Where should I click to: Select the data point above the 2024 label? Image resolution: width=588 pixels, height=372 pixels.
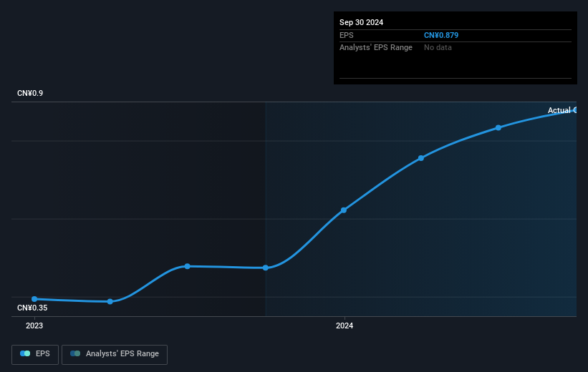344,210
